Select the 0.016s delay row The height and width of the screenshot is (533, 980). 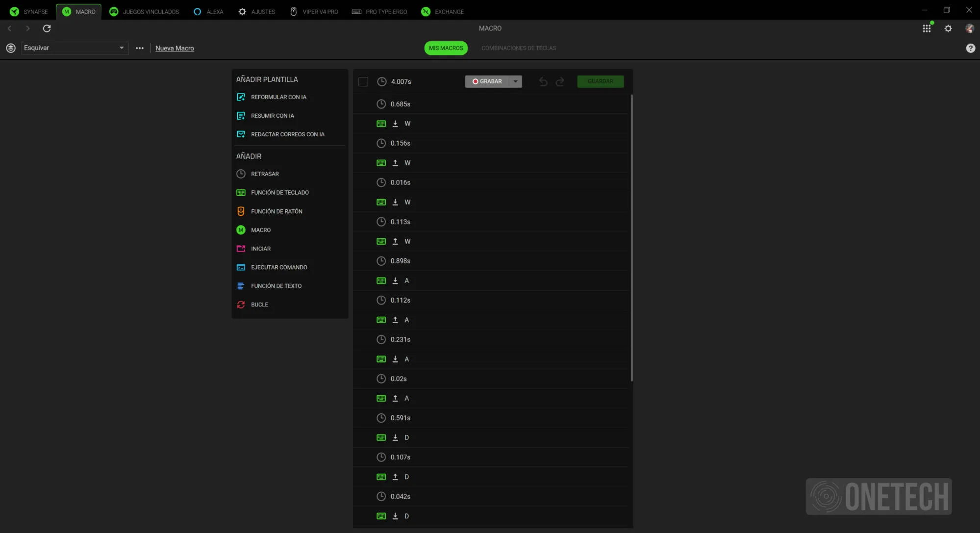[490, 182]
